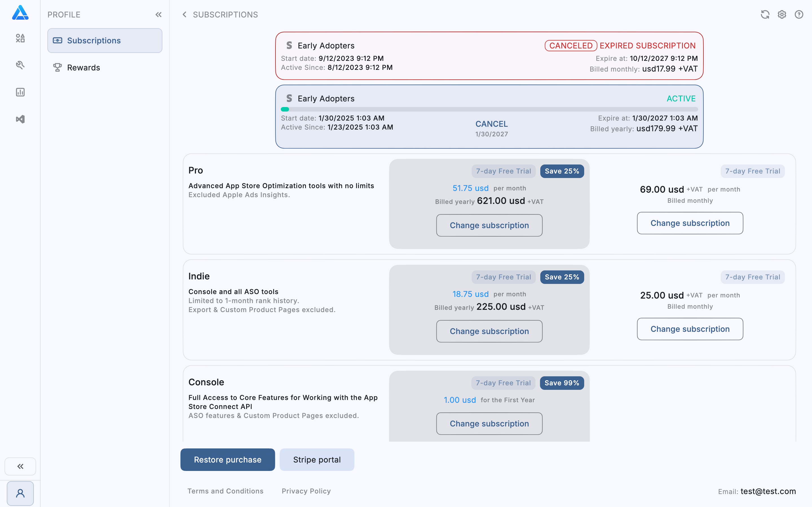Go back from Subscriptions header
Viewport: 812px width, 507px height.
tap(184, 14)
